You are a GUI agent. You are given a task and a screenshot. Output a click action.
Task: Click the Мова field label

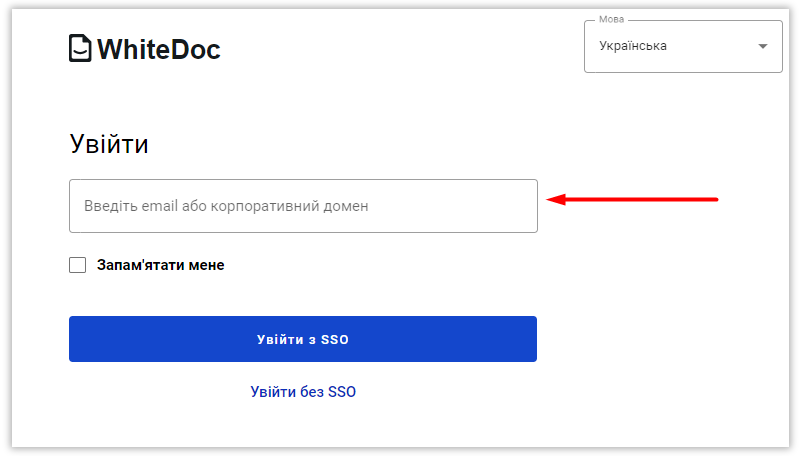point(611,20)
